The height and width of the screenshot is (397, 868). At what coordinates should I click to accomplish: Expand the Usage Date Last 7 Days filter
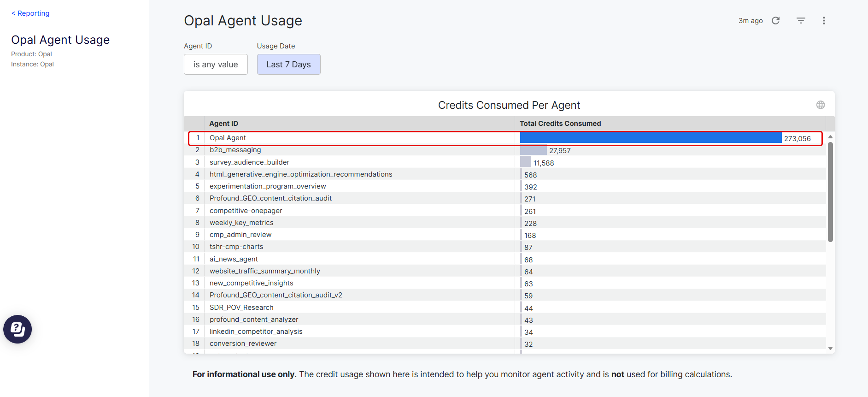tap(288, 65)
